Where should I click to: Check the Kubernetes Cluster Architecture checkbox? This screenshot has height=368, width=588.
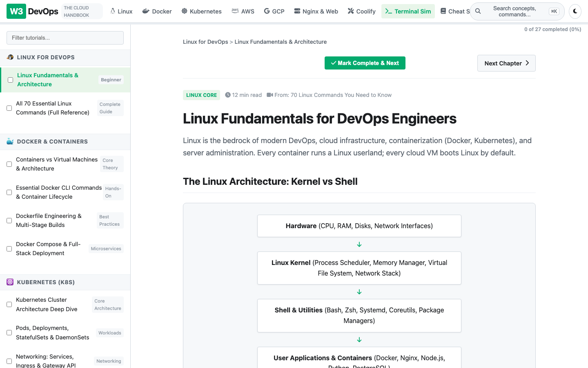9,304
